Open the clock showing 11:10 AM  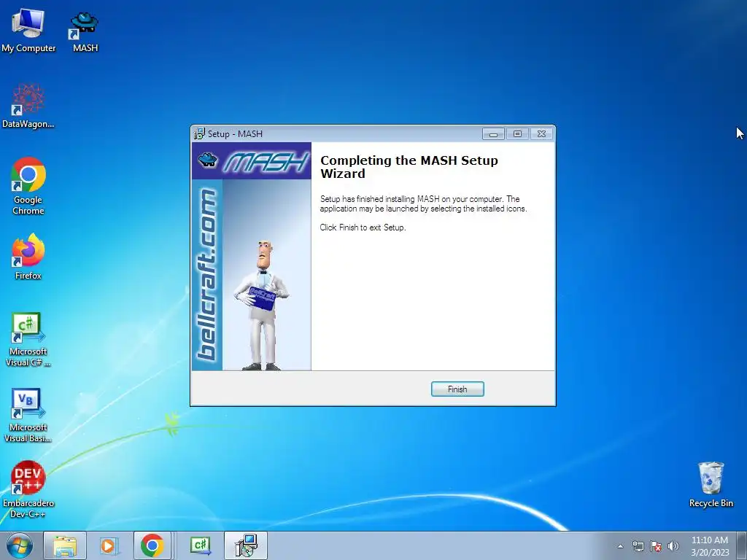(710, 545)
